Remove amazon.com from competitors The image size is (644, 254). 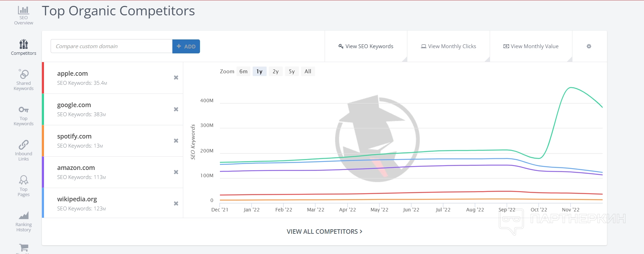[x=176, y=172]
